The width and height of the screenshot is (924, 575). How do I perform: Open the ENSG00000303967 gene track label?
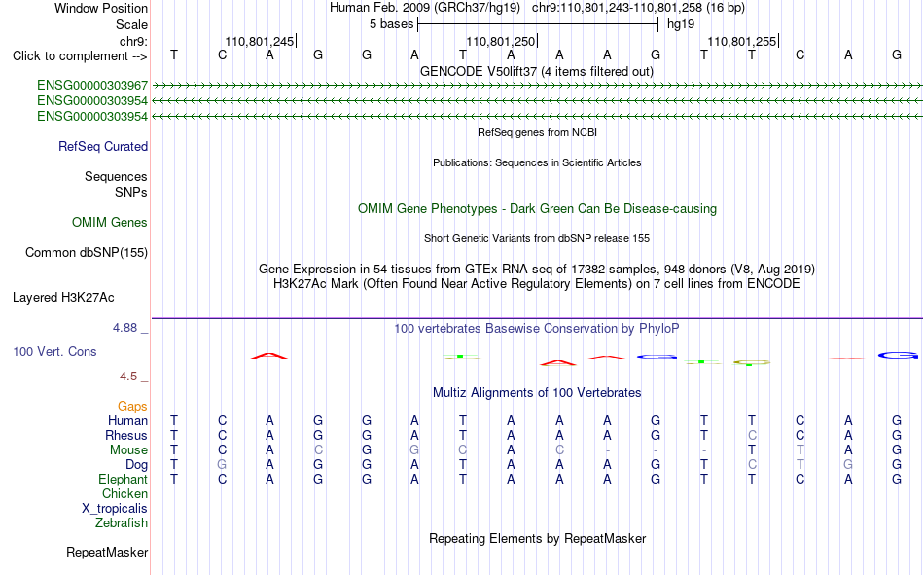click(x=92, y=86)
